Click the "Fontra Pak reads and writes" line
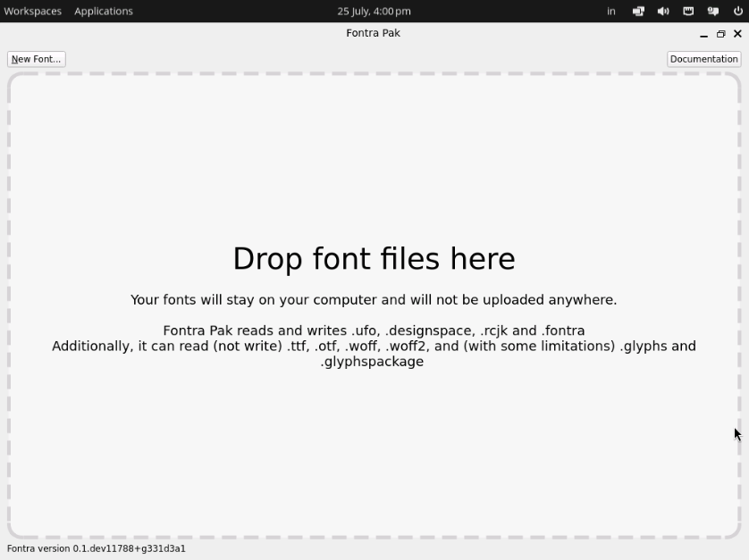This screenshot has width=749, height=560. click(x=374, y=330)
